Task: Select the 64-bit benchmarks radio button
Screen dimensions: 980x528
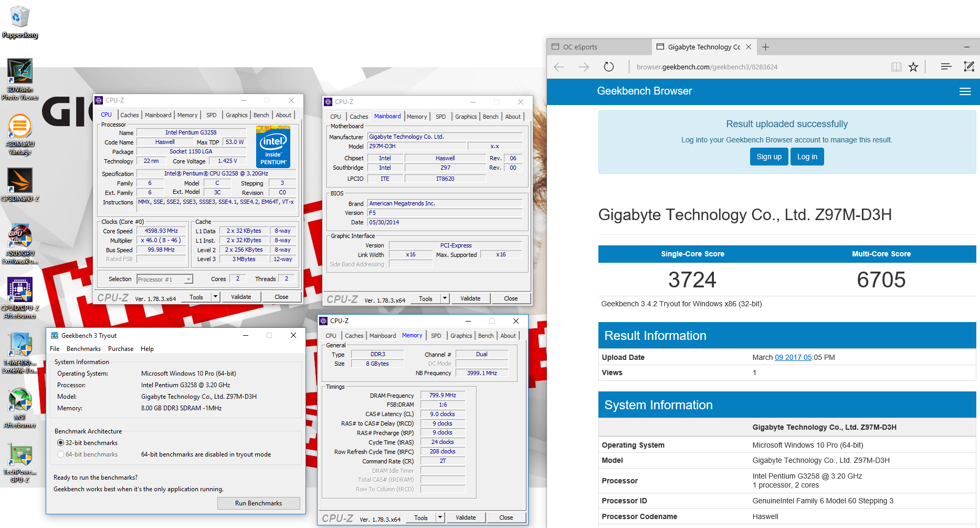Action: (x=61, y=454)
